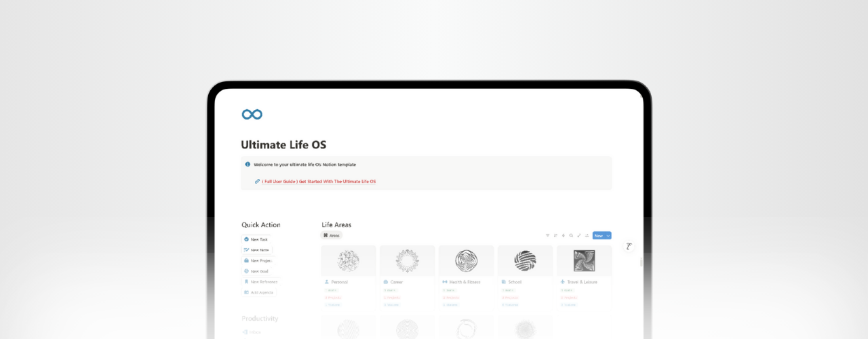Click the blue infinity logo icon
Viewport: 868px width, 339px height.
[x=252, y=115]
